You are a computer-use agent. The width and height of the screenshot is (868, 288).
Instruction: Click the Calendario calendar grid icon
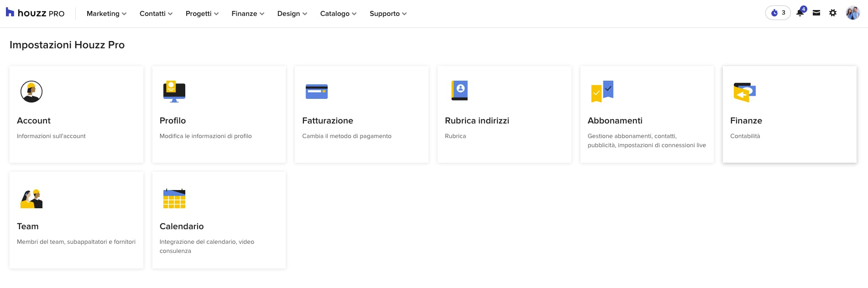pyautogui.click(x=174, y=198)
